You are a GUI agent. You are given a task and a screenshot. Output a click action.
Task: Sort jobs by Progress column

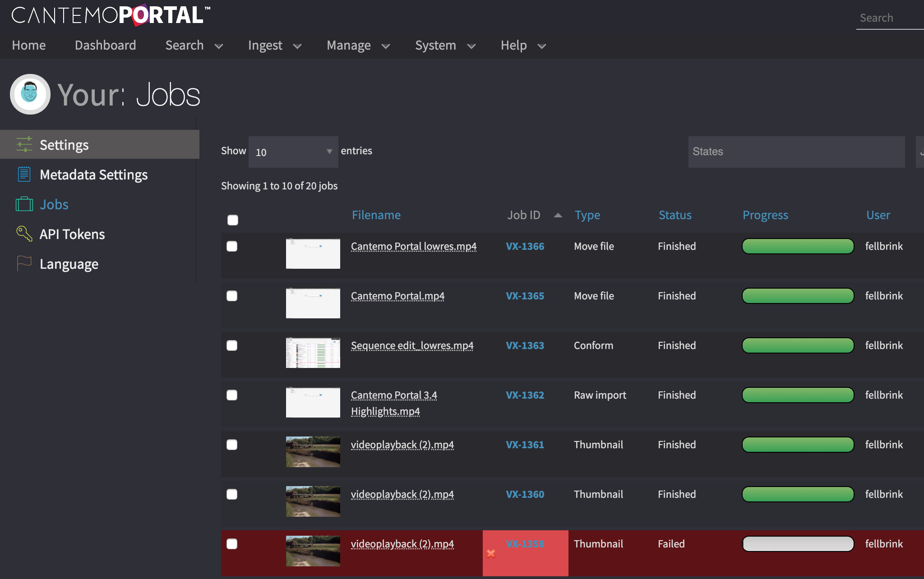765,216
